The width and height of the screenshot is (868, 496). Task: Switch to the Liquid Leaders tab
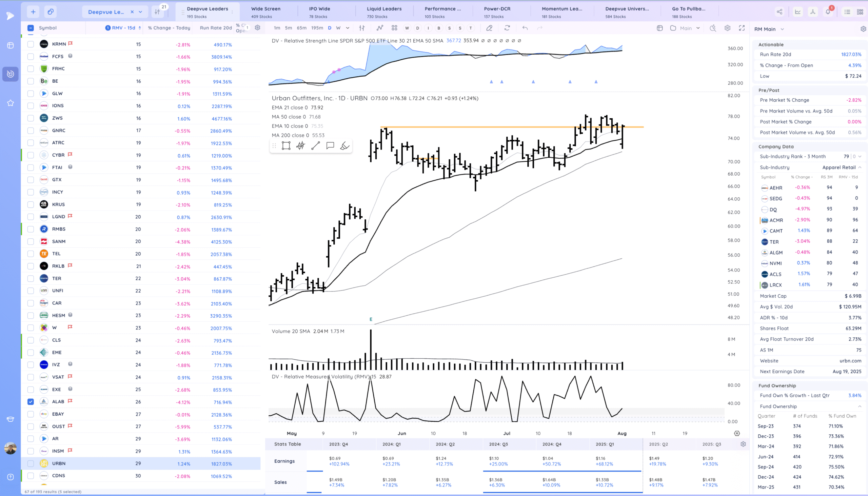[x=384, y=12]
